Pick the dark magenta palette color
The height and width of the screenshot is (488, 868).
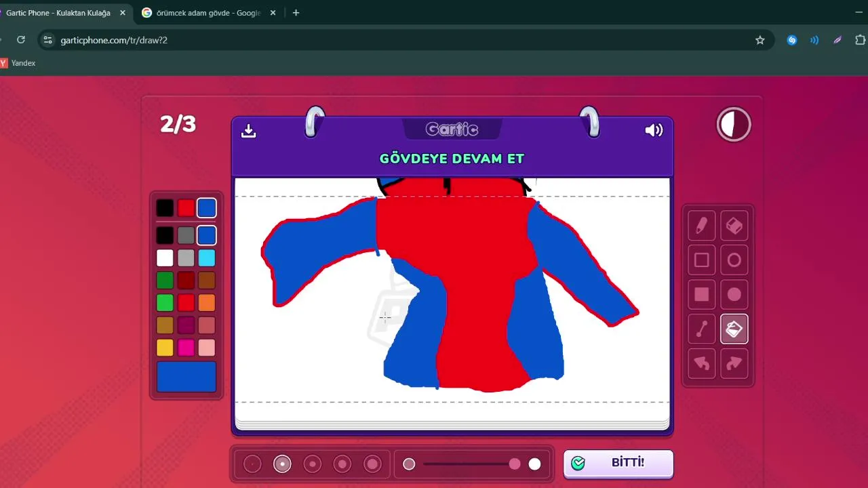pos(186,325)
